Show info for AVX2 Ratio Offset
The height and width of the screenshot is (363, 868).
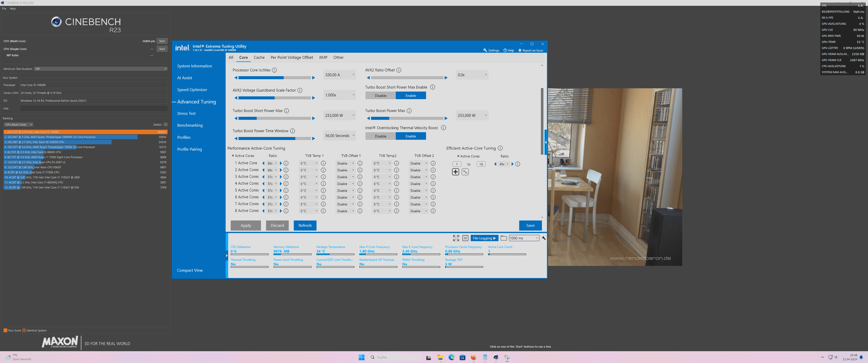click(399, 70)
